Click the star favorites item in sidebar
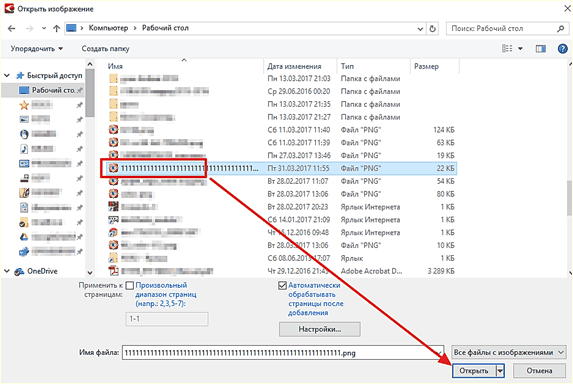The width and height of the screenshot is (573, 384). [x=24, y=105]
